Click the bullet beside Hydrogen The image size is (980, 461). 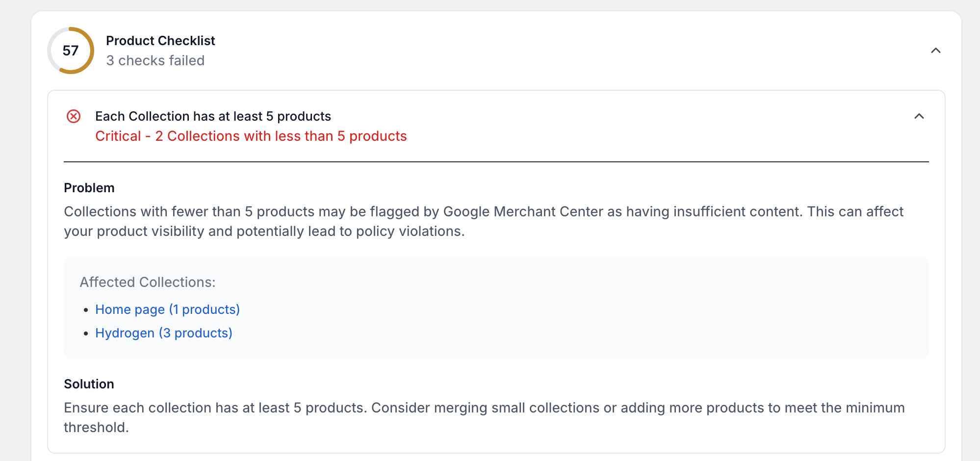coord(86,333)
